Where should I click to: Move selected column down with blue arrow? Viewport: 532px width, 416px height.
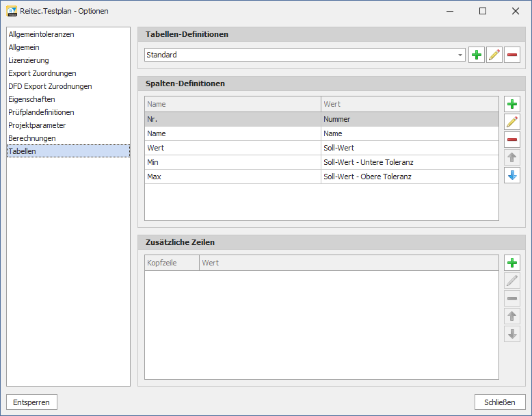[512, 175]
